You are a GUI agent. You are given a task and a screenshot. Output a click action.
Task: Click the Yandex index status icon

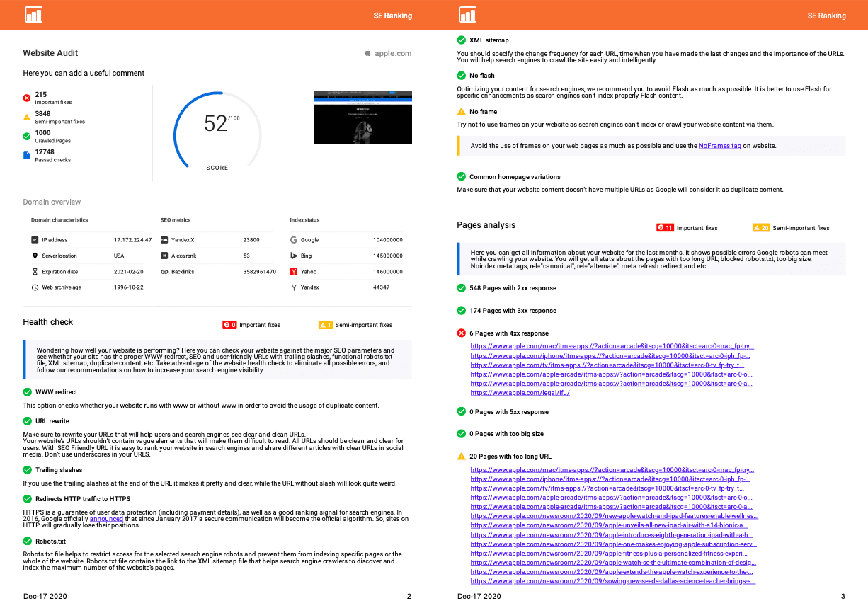[x=294, y=287]
